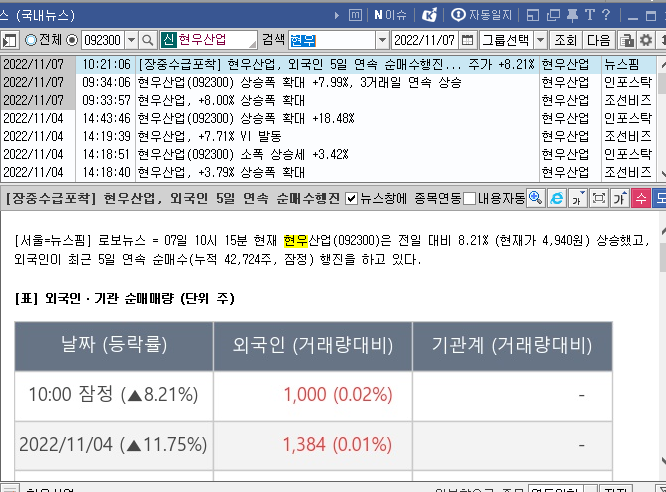Viewport: 666px width, 492px height.
Task: Increase the article font size (가 up arrow)
Action: click(x=620, y=198)
